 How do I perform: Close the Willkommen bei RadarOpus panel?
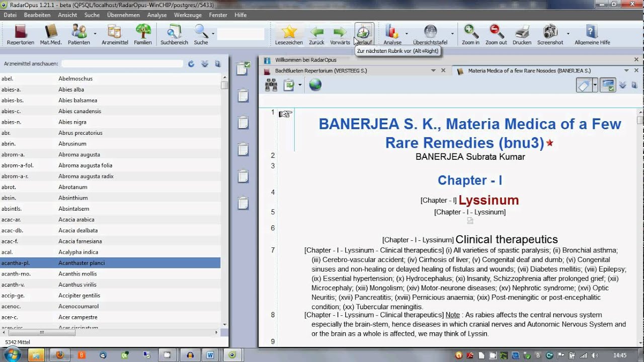click(x=636, y=59)
